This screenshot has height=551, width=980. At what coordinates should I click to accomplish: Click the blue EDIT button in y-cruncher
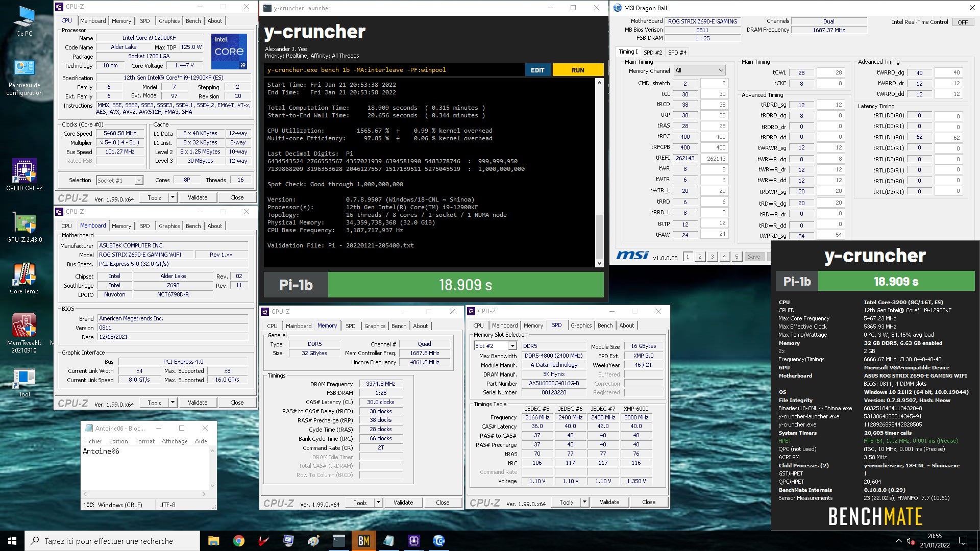pos(537,70)
